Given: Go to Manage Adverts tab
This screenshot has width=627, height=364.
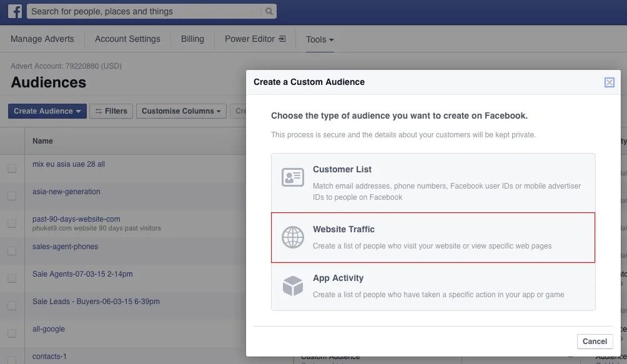Looking at the screenshot, I should pyautogui.click(x=42, y=39).
